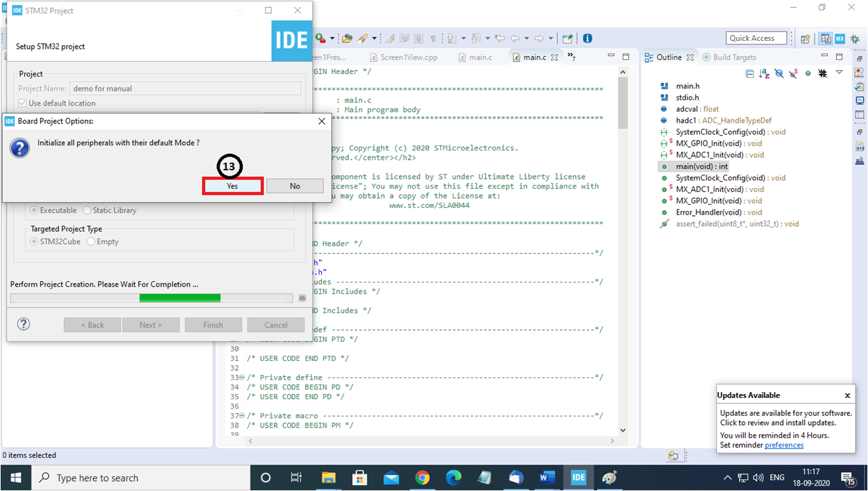Toggle Hide Inactive Elements in Outline toolbar
The width and height of the screenshot is (868, 491).
[822, 73]
